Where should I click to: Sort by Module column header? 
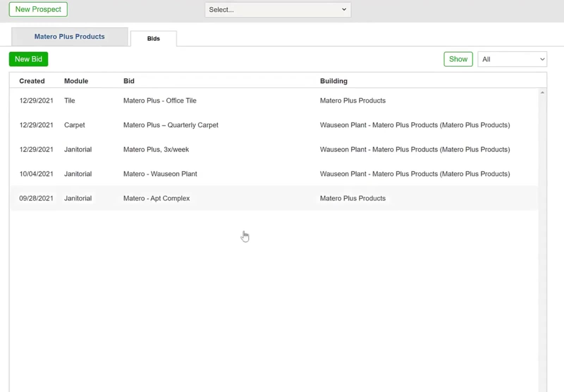(76, 81)
